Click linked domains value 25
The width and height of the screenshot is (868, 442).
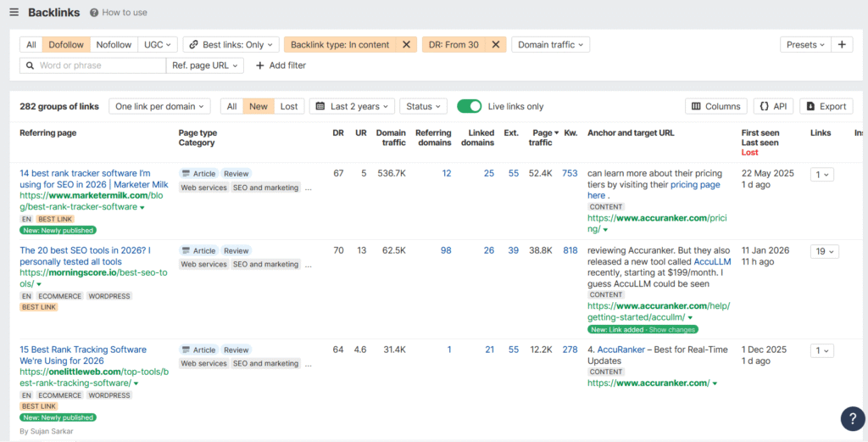pos(489,173)
